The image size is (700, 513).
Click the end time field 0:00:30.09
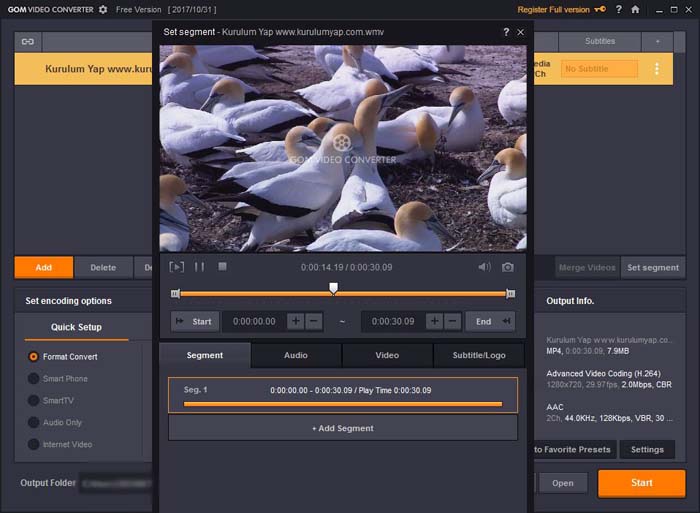point(393,321)
